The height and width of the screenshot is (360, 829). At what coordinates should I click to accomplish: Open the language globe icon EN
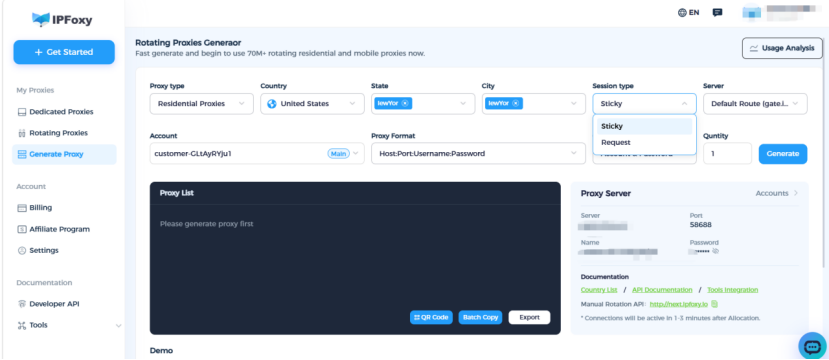pyautogui.click(x=688, y=13)
